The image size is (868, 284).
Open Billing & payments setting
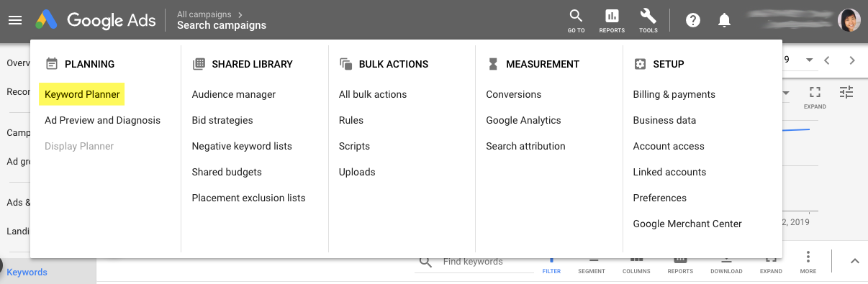click(674, 94)
